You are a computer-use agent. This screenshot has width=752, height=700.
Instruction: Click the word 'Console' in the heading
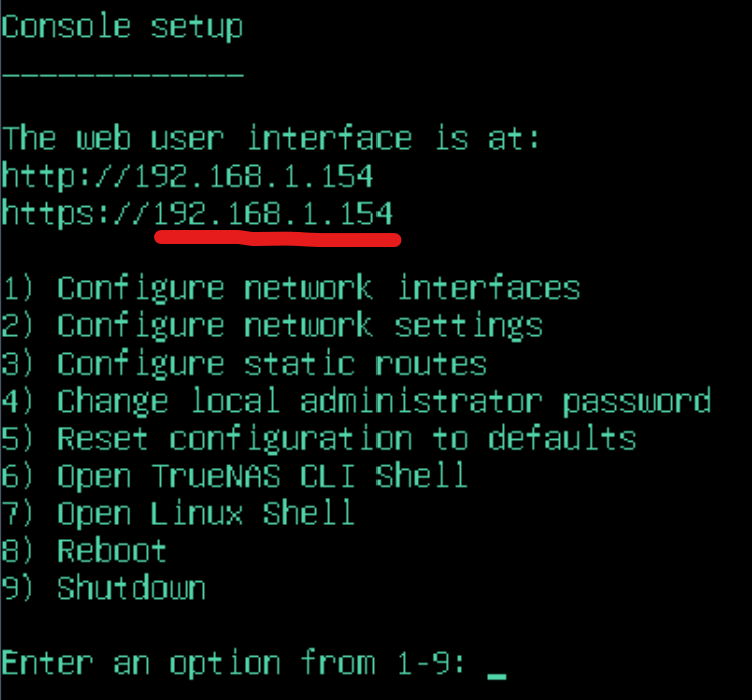65,27
